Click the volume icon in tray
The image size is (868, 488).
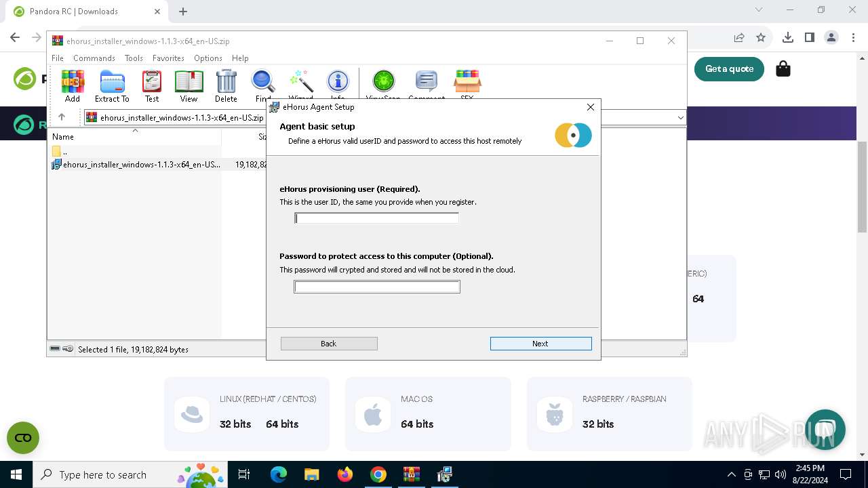780,474
